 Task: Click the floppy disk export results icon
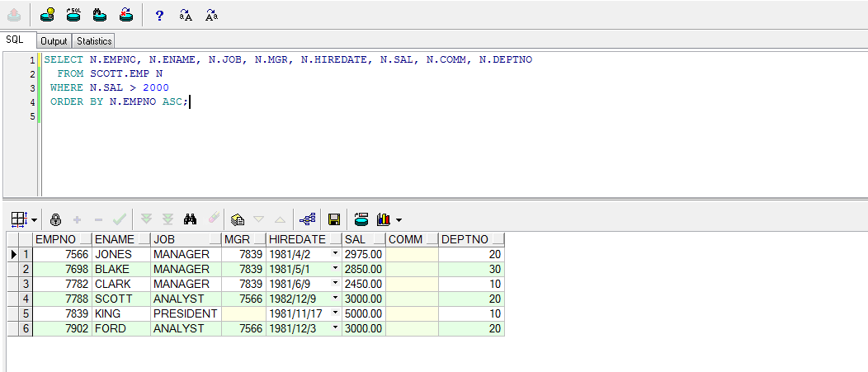click(x=334, y=219)
